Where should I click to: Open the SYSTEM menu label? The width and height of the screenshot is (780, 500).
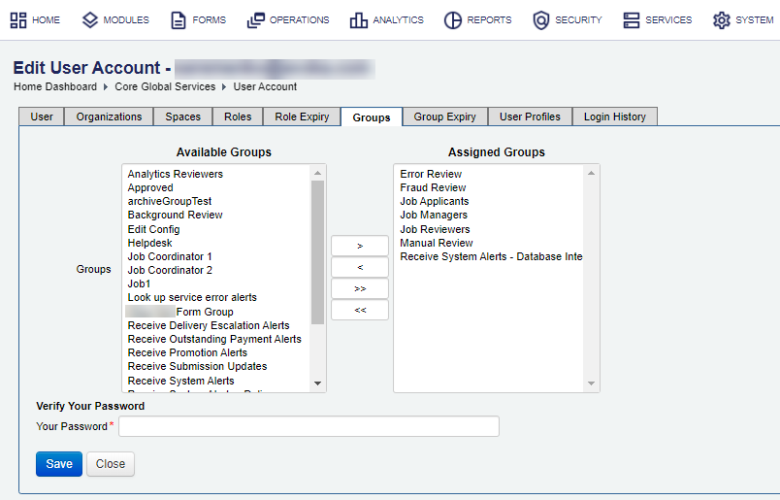pos(755,20)
